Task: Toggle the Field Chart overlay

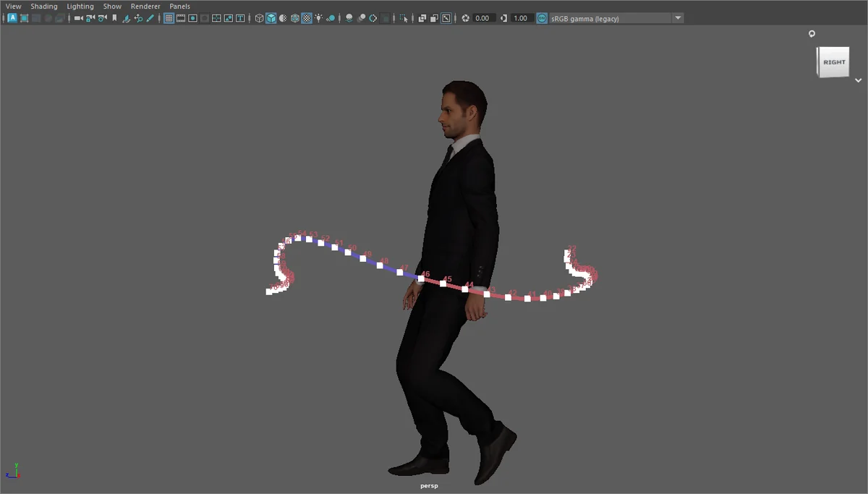Action: [216, 18]
